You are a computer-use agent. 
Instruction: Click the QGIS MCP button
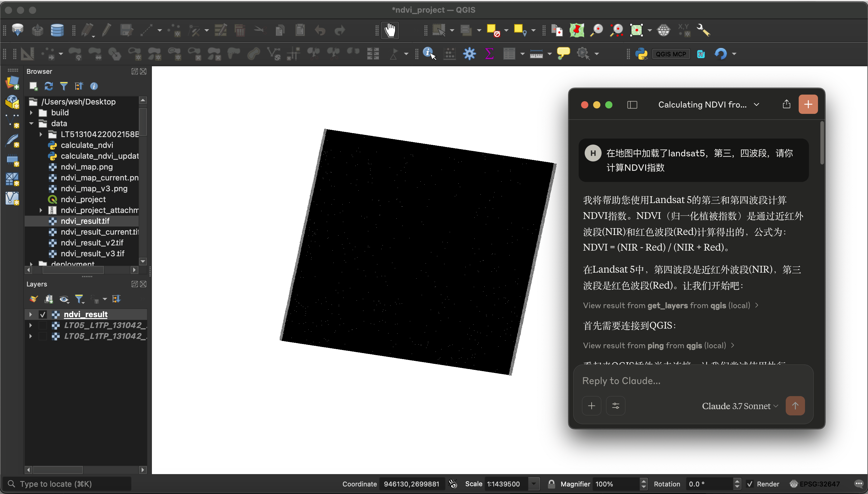coord(671,54)
